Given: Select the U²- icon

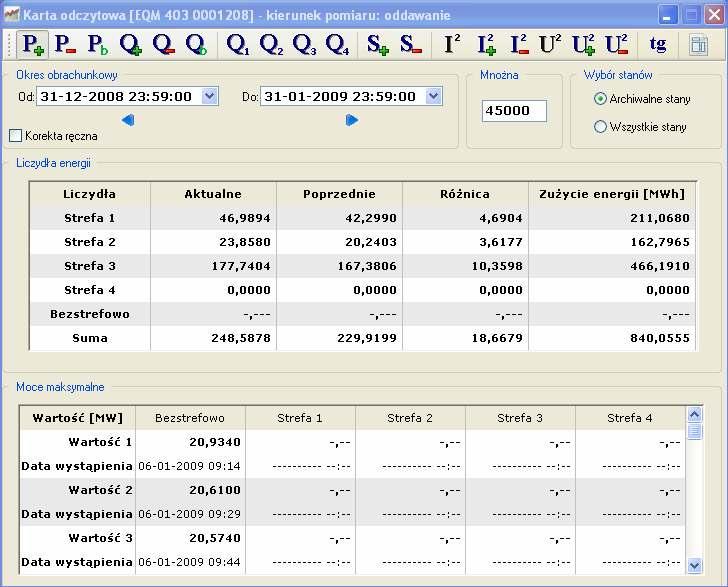Looking at the screenshot, I should (617, 45).
